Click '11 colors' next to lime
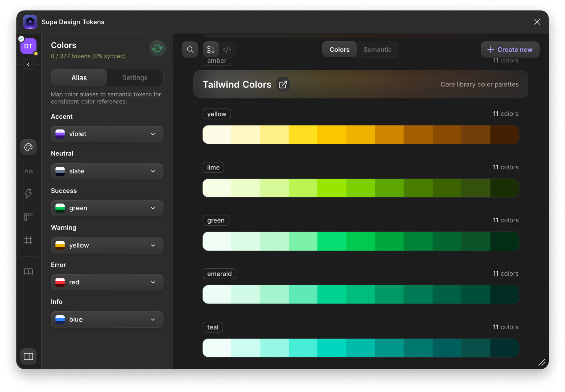 point(506,167)
